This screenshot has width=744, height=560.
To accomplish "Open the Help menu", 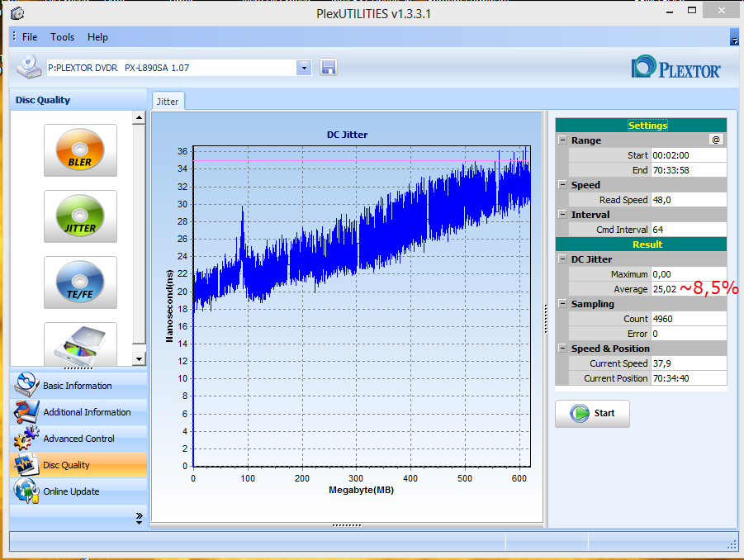I will click(97, 37).
